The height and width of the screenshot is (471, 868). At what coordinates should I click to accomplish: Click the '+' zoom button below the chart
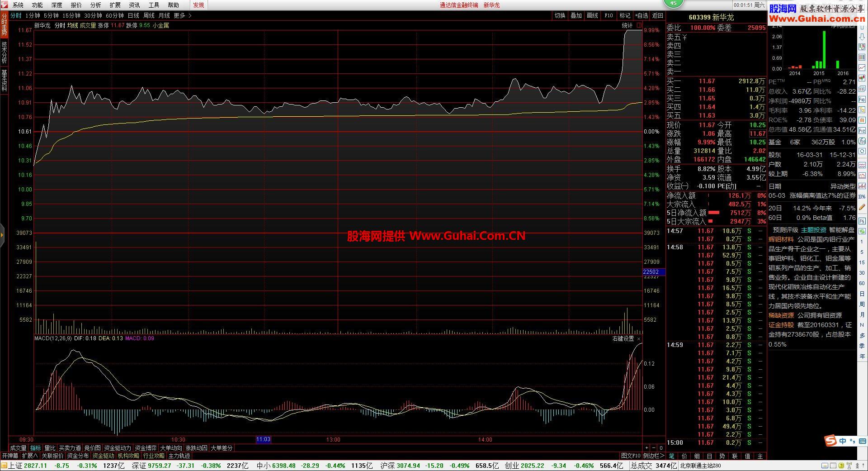click(646, 448)
